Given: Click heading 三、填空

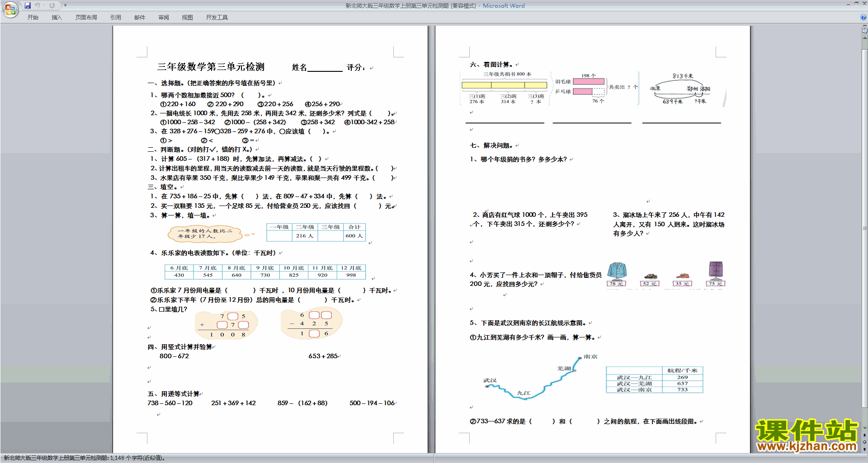Looking at the screenshot, I should [x=162, y=187].
